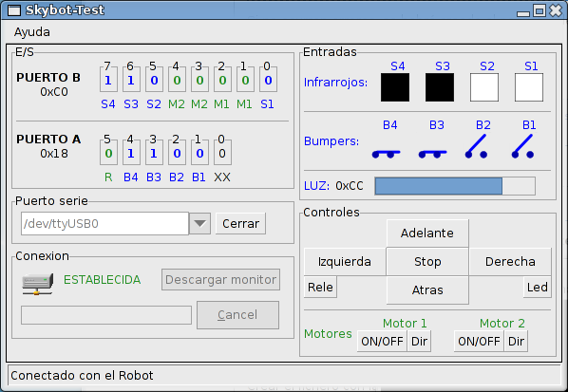Minimize the Skybot-Test window
This screenshot has height=392, width=568.
523,13
